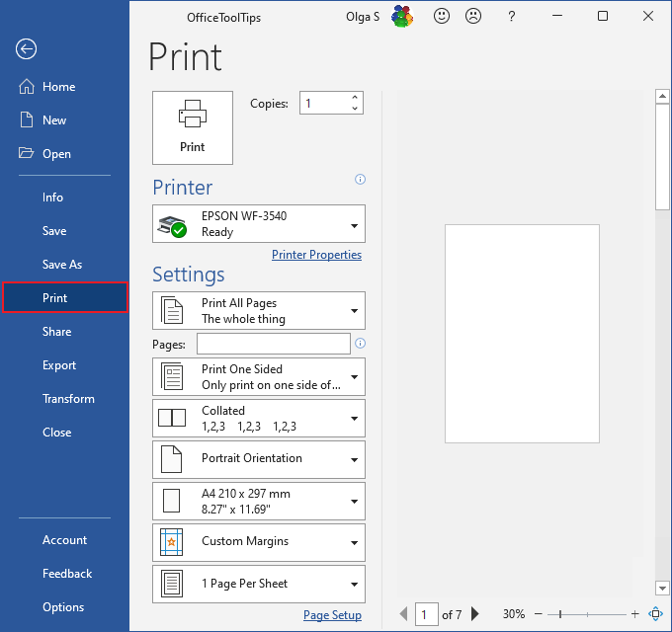
Task: Click the A4 paper size icon
Action: point(171,501)
